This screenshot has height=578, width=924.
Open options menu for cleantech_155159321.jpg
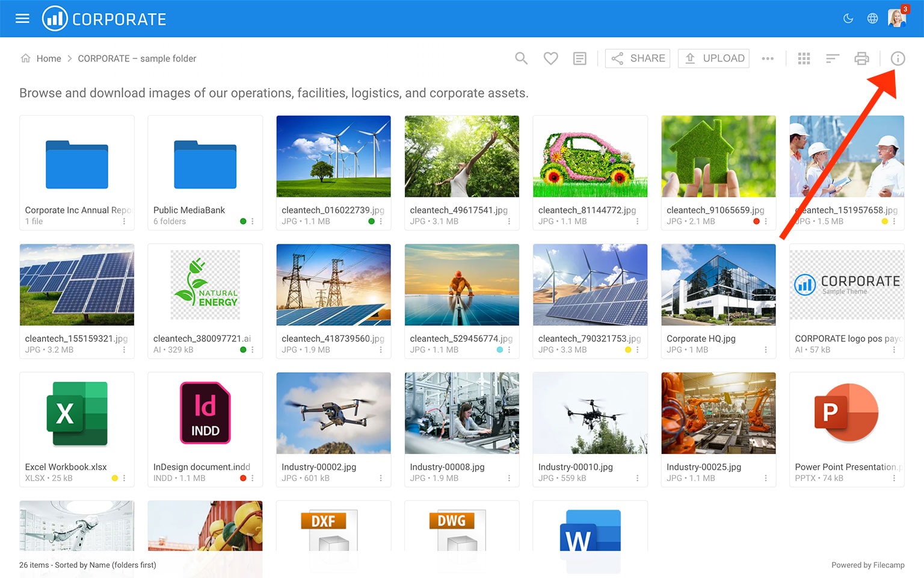click(x=125, y=350)
